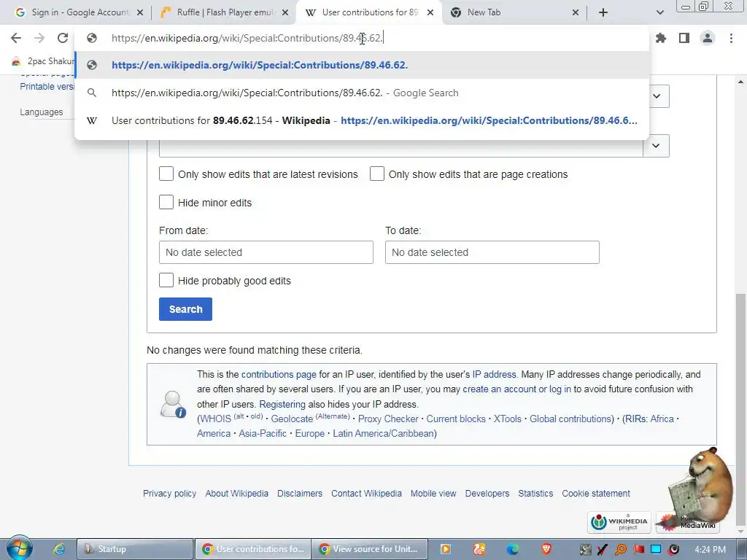Open the Cookie statement footer link

pos(596,494)
